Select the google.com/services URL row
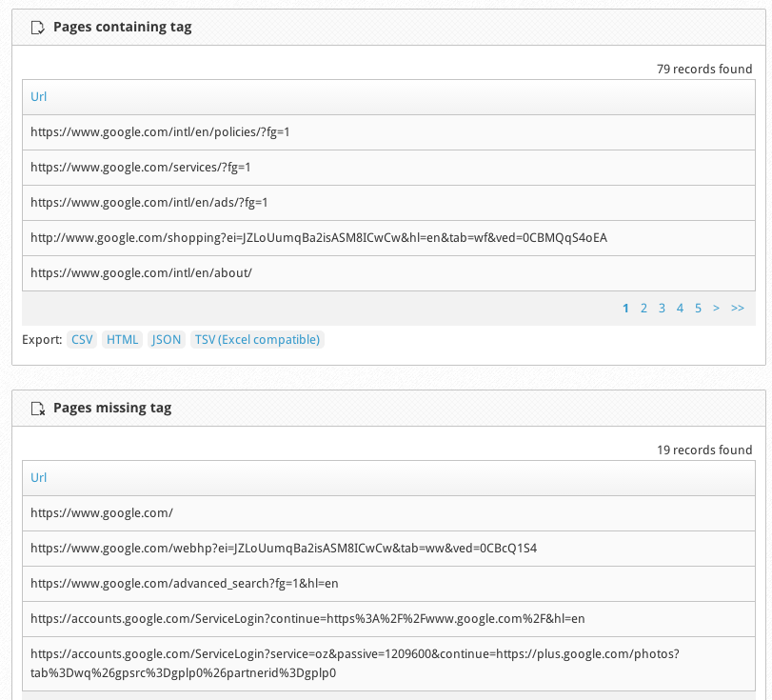 (x=388, y=168)
